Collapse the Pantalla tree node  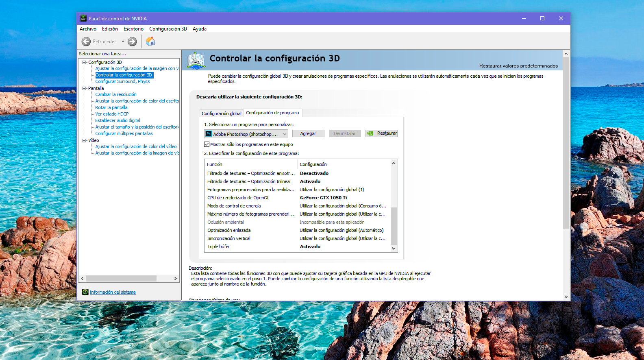click(x=84, y=88)
